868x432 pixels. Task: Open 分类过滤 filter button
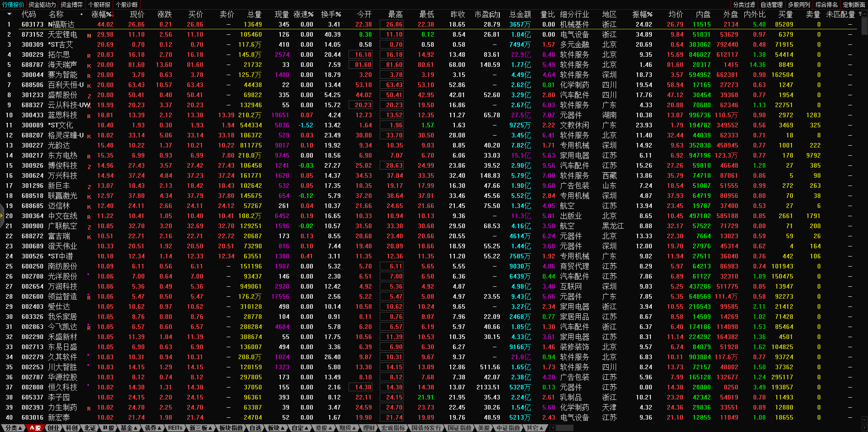[x=744, y=5]
